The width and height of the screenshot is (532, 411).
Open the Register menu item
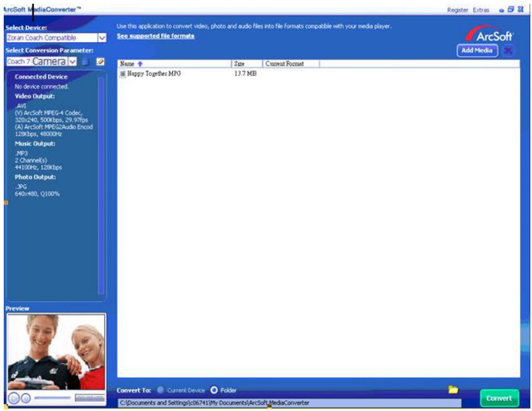(x=458, y=10)
